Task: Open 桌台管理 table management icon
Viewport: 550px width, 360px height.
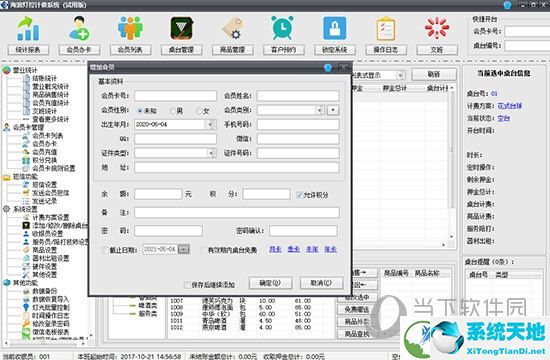Action: click(x=181, y=28)
